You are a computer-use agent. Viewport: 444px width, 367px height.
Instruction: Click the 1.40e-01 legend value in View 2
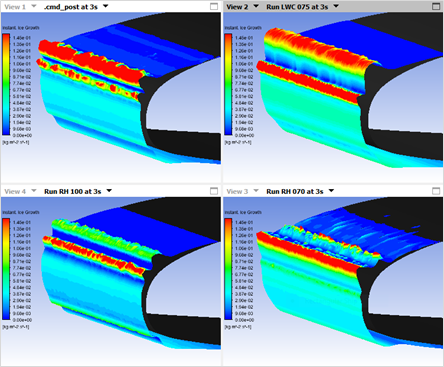244,38
